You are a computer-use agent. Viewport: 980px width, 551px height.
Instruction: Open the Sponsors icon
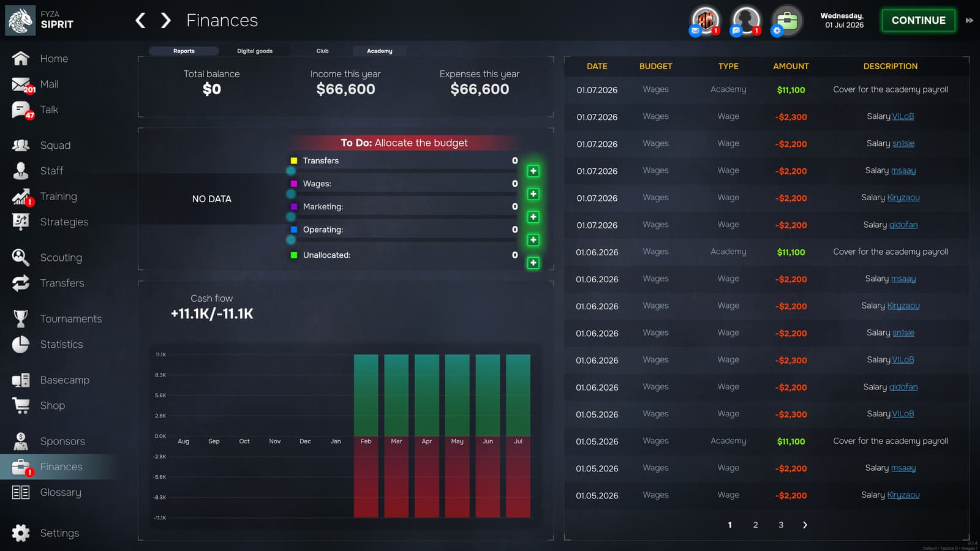click(x=21, y=441)
